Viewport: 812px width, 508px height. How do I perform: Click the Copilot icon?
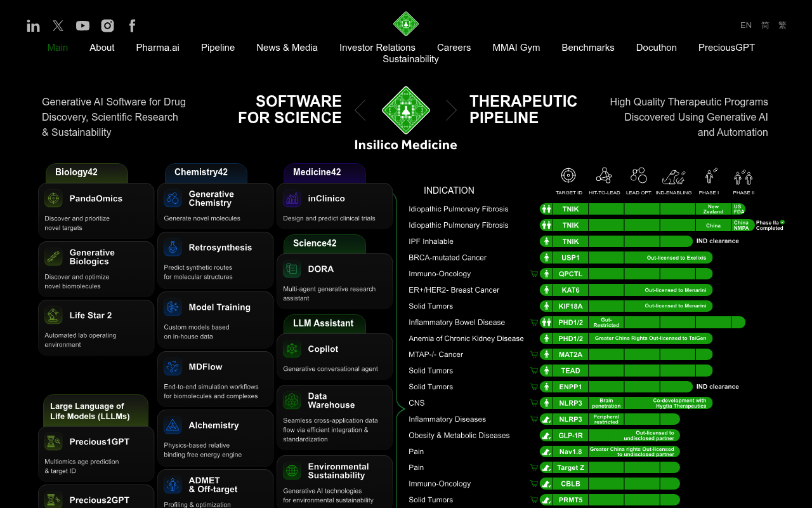click(292, 349)
